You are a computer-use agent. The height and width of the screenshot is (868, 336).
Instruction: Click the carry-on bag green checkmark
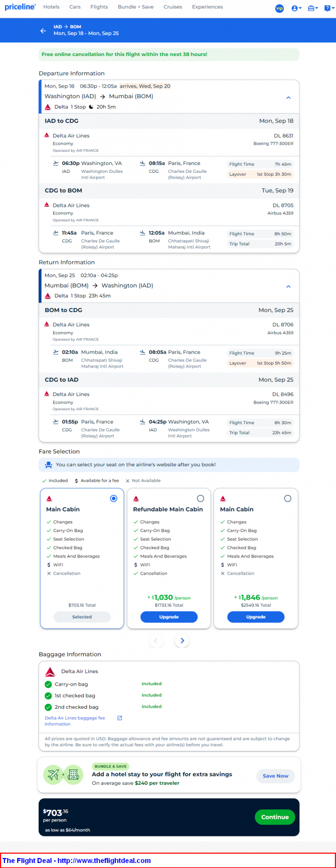(x=48, y=684)
